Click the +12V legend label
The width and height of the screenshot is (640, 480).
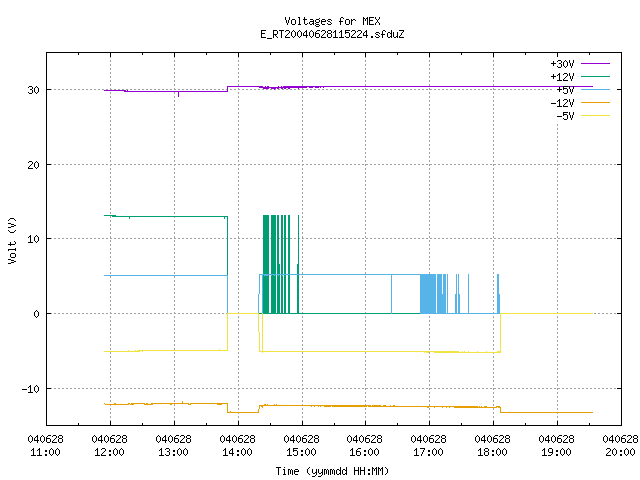coord(562,77)
